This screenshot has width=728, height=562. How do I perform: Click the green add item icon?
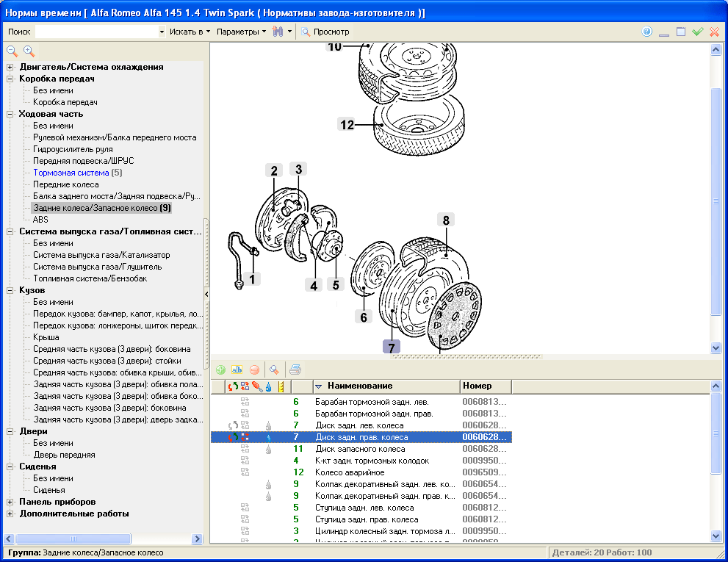tap(220, 370)
